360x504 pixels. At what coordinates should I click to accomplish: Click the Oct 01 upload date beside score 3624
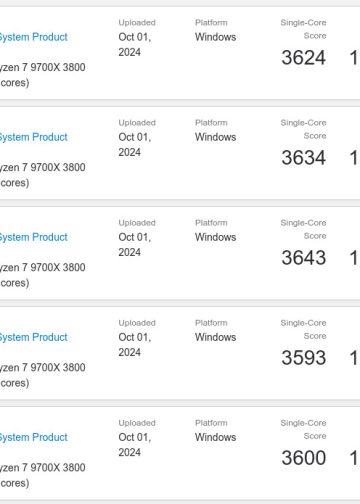coord(135,44)
